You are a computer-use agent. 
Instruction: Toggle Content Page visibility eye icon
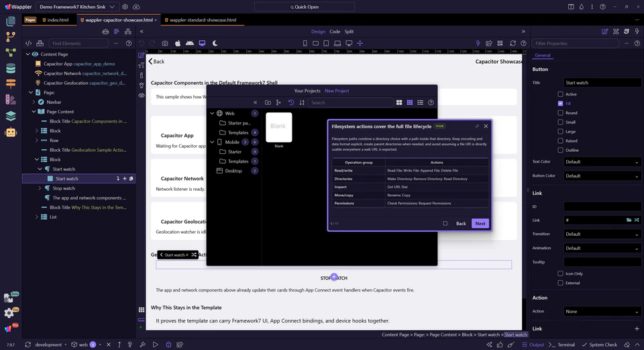(x=36, y=54)
